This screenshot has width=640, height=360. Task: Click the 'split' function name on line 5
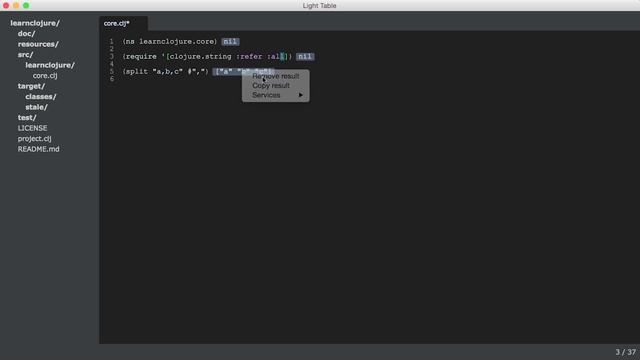(137, 71)
